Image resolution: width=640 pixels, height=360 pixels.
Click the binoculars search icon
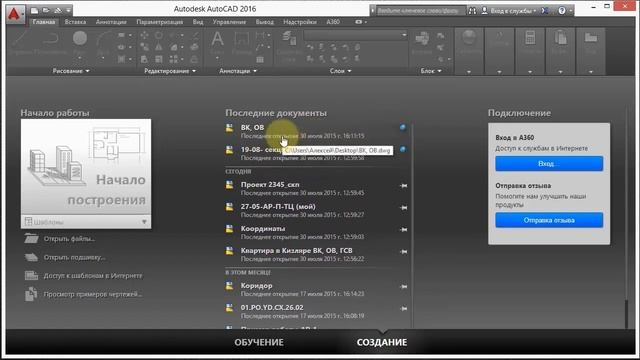(x=472, y=11)
